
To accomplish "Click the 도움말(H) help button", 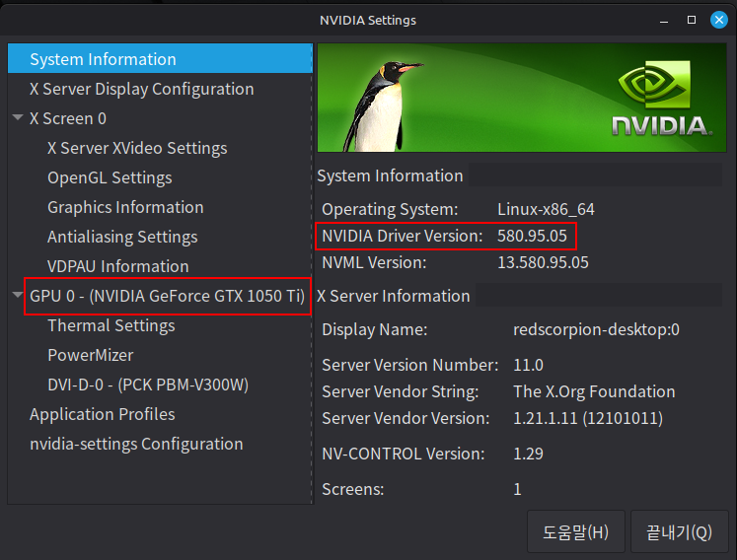I will 576,531.
